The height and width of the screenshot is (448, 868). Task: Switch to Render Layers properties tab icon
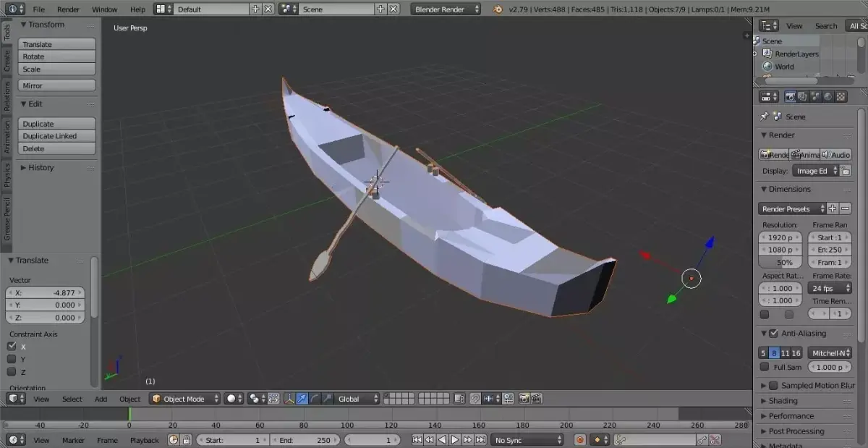point(803,96)
